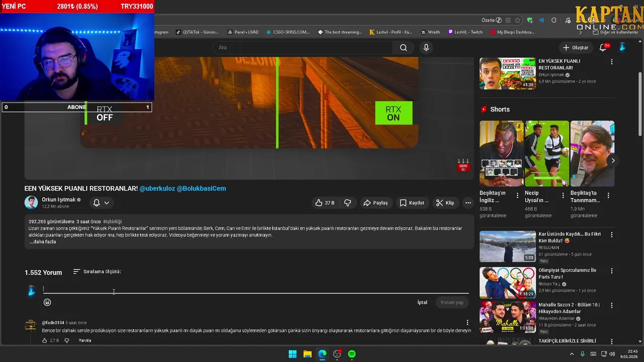This screenshot has width=644, height=362.
Task: Open My Blerps Dashboard bookmark
Action: point(512,32)
